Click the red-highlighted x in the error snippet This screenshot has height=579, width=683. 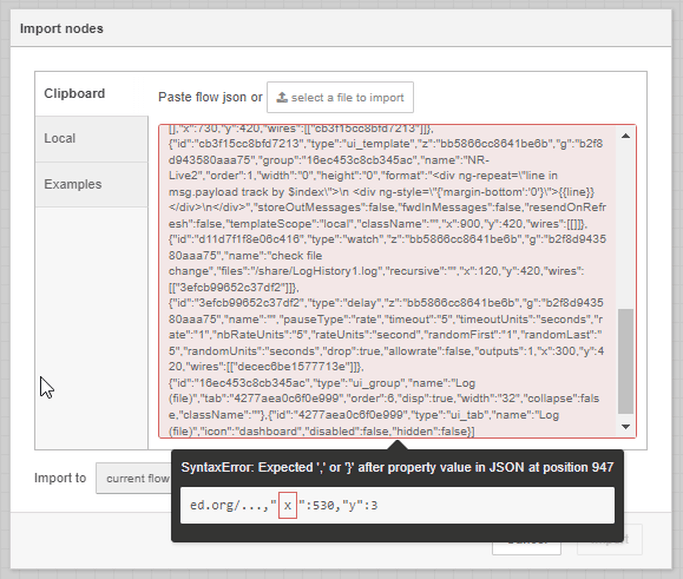[288, 505]
